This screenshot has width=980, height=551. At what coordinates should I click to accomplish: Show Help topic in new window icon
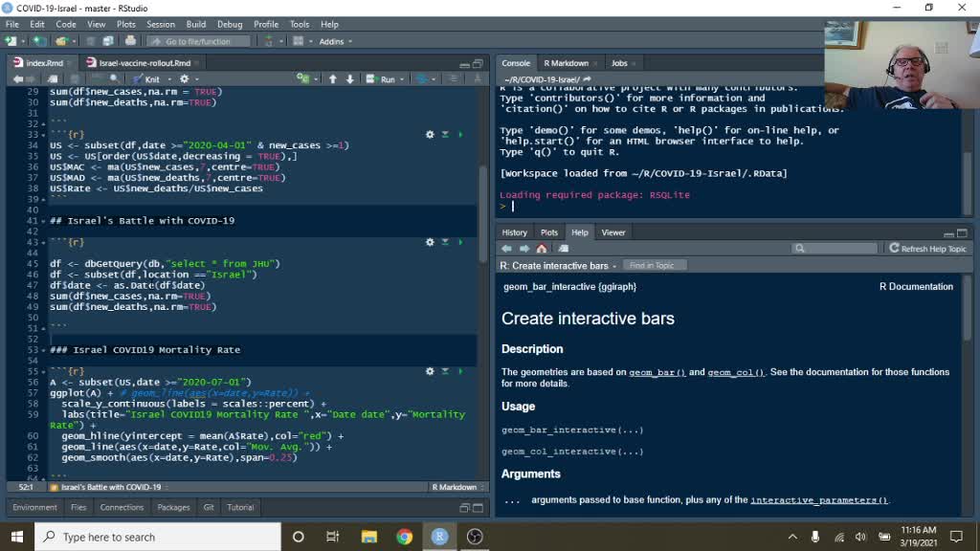click(x=563, y=249)
